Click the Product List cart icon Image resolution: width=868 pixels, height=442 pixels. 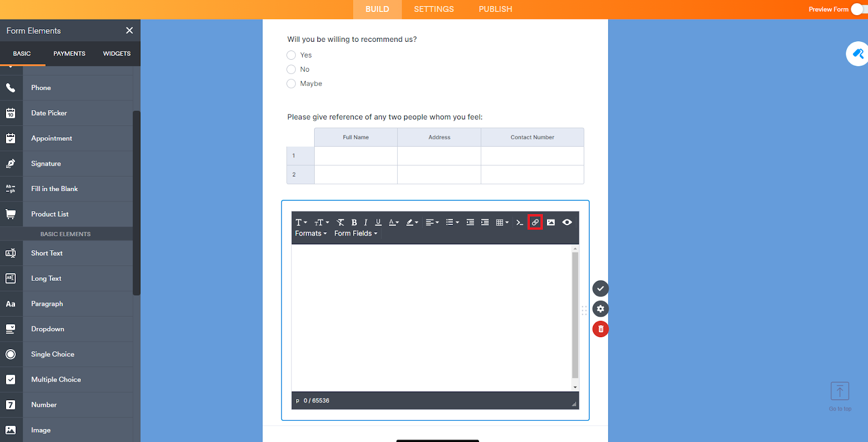(x=11, y=214)
